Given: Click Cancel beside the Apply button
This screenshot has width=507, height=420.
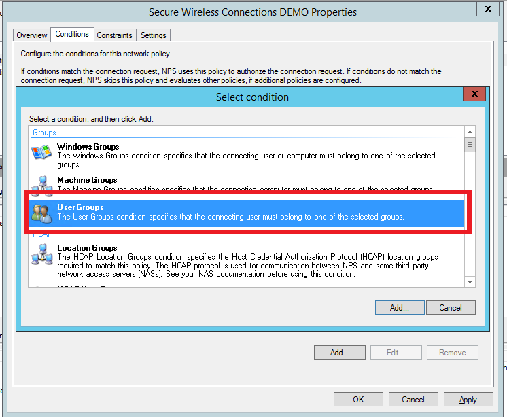Looking at the screenshot, I should pos(413,400).
